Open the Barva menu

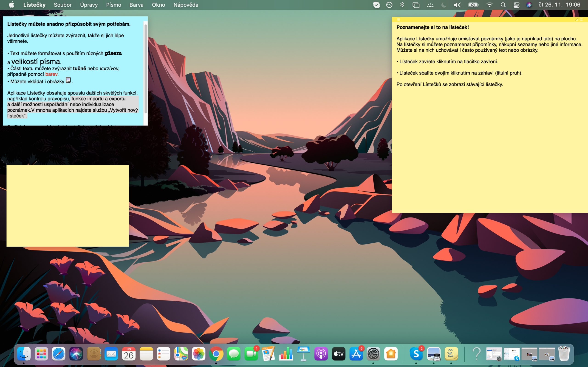(x=136, y=5)
